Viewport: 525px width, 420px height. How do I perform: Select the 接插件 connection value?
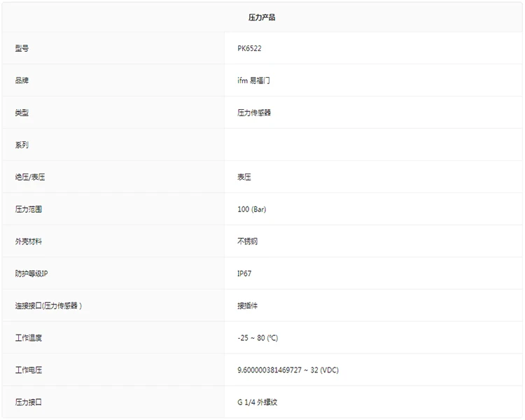(248, 306)
